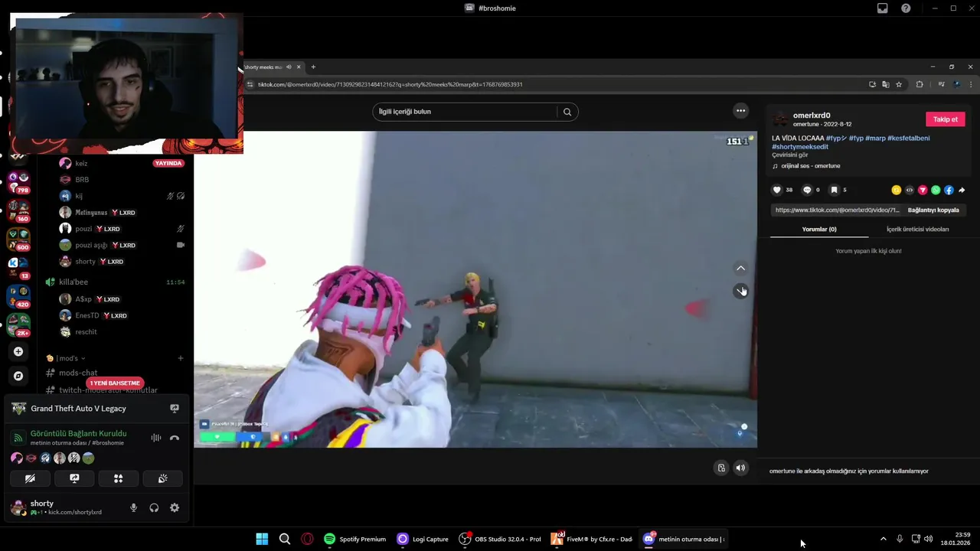Viewport: 980px width, 551px height.
Task: Click stream icon next to Grand Theft Auto V Legacy
Action: (x=175, y=409)
